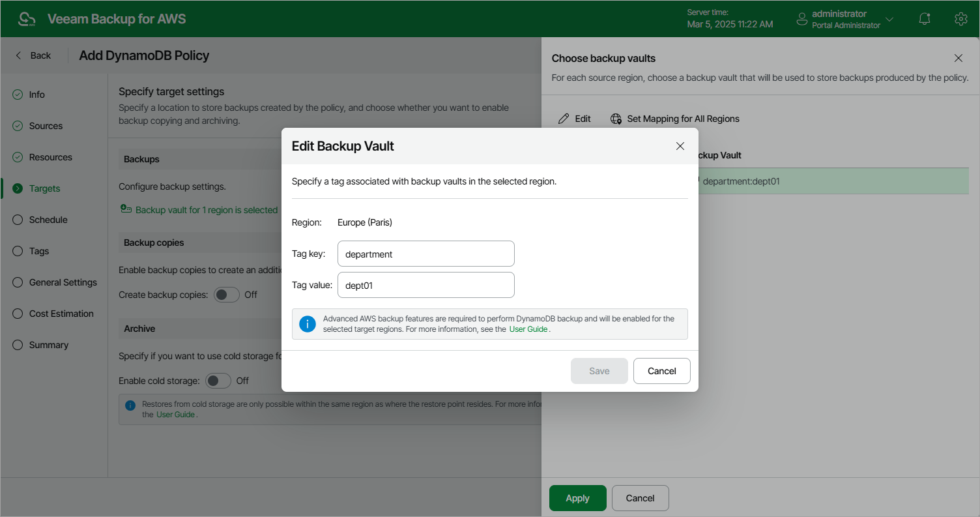Click the Europe (Paris) region text
Image resolution: width=980 pixels, height=517 pixels.
(x=365, y=222)
